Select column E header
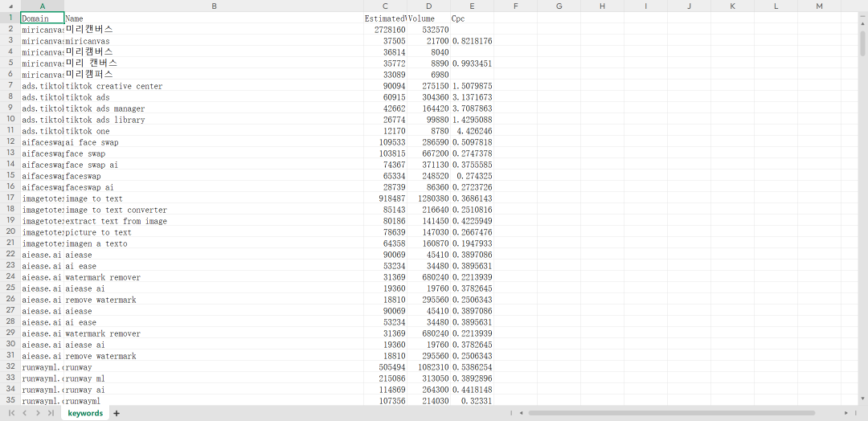Screen dimensions: 868x421 pyautogui.click(x=472, y=6)
